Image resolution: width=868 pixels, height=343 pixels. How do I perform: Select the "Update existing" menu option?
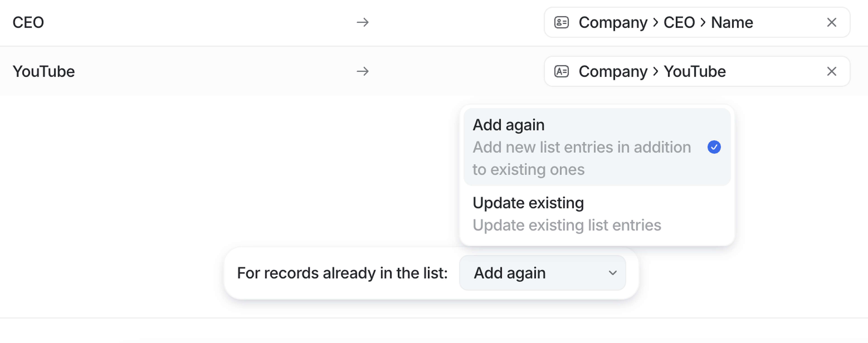coord(528,203)
